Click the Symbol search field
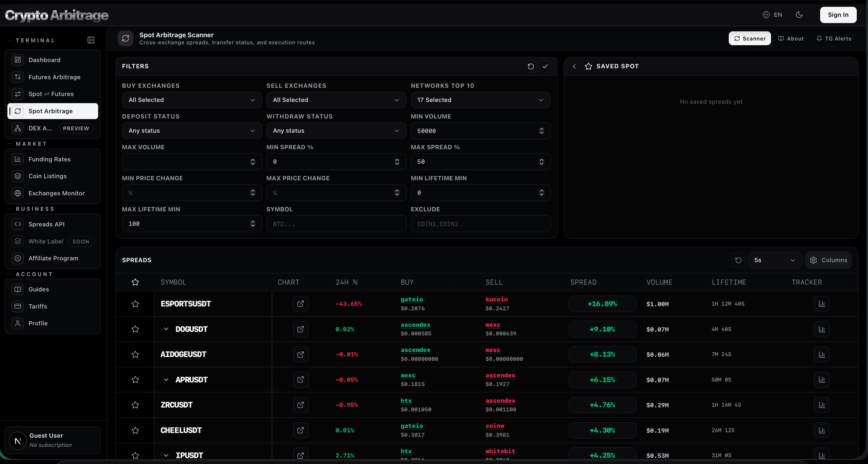This screenshot has width=868, height=464. 336,224
